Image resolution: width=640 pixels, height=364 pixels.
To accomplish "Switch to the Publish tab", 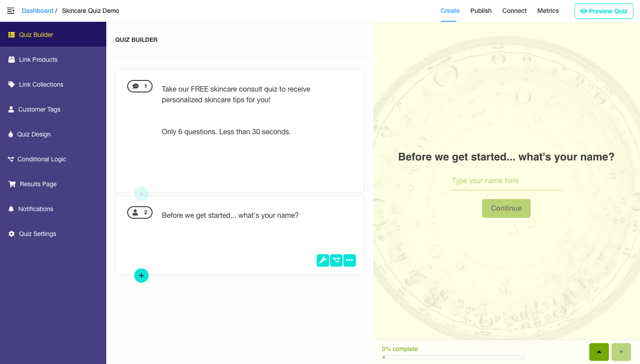I will point(481,11).
